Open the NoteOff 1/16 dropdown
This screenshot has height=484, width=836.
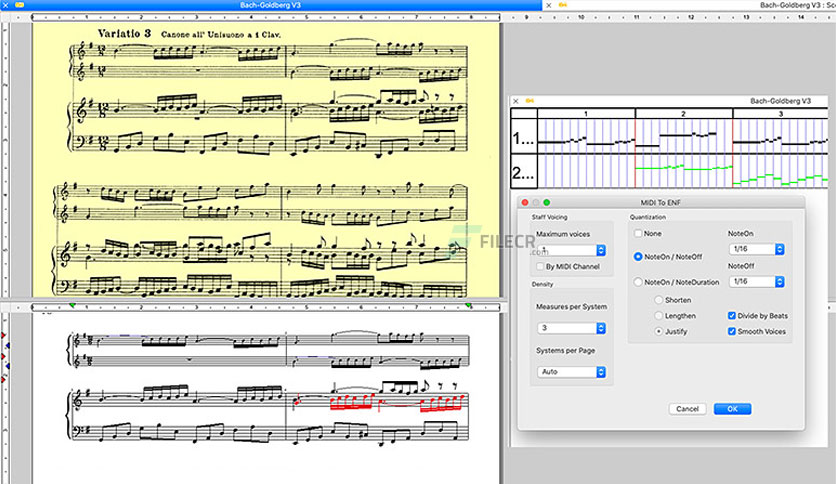[757, 281]
